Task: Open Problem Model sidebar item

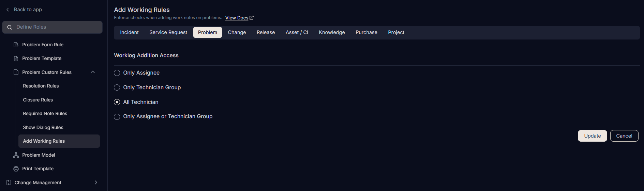Action: point(39,155)
